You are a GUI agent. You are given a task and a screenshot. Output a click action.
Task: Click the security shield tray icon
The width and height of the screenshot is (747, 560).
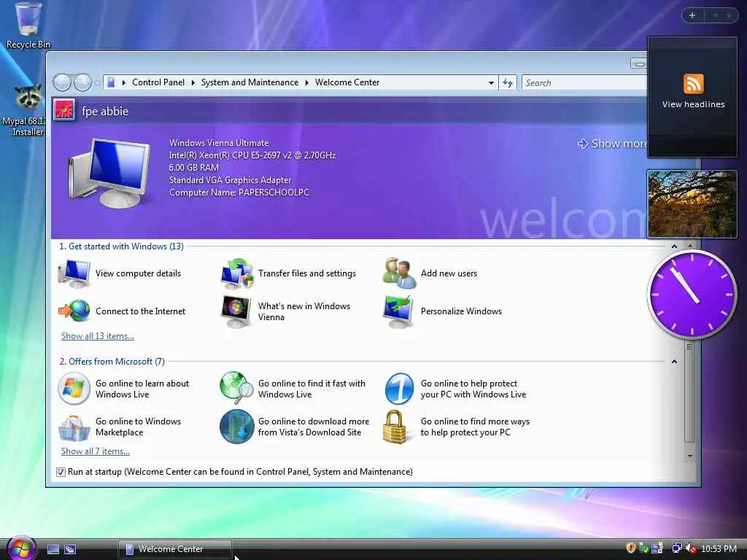click(631, 548)
